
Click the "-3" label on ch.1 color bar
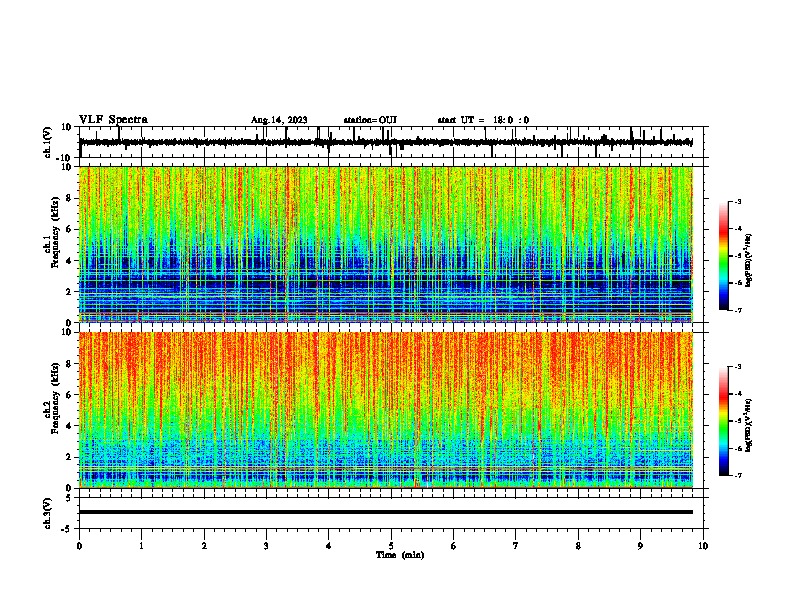tap(737, 201)
